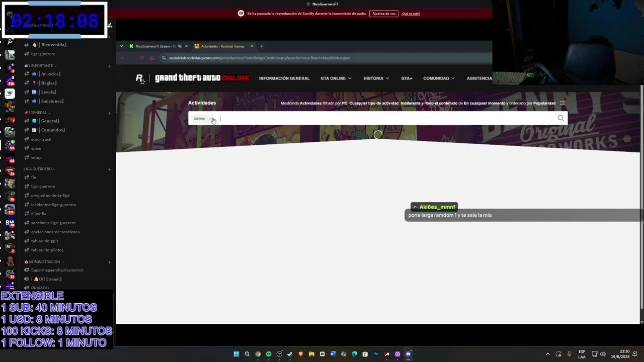Open Windows taskbar search
Image resolution: width=644 pixels, height=362 pixels.
tap(247, 354)
